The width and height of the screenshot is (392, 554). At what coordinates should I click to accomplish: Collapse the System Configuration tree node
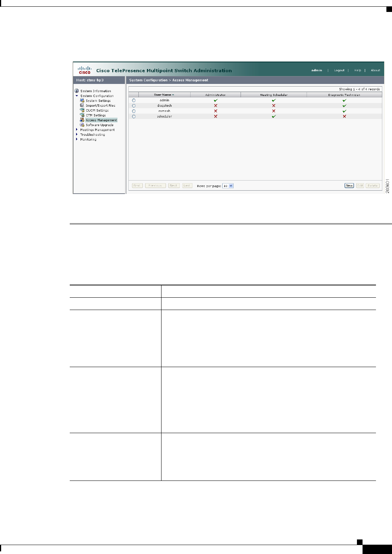click(77, 96)
